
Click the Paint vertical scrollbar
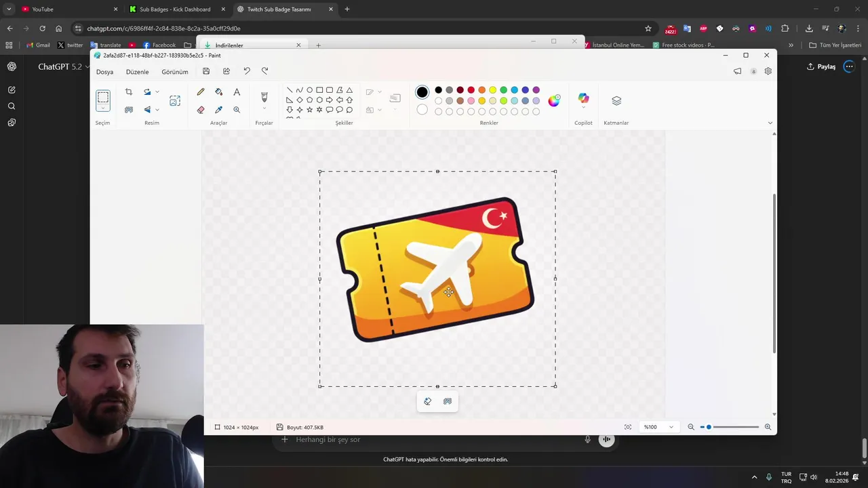774,272
